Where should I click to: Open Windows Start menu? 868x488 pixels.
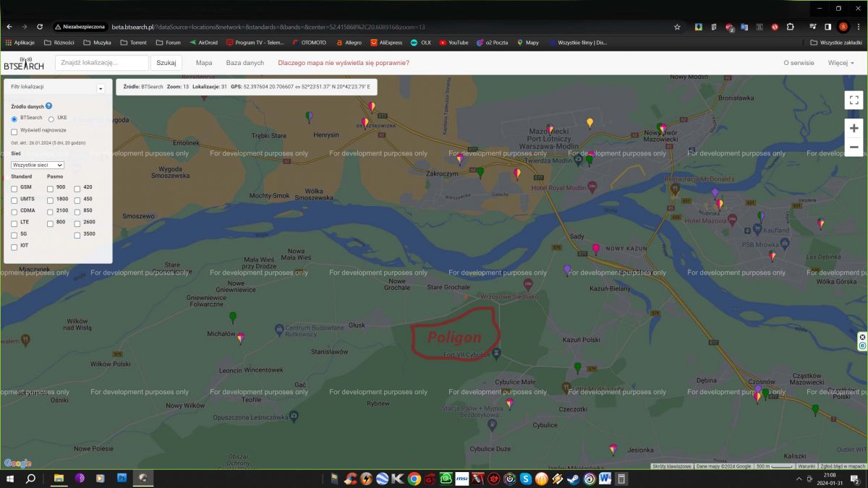pos(10,479)
